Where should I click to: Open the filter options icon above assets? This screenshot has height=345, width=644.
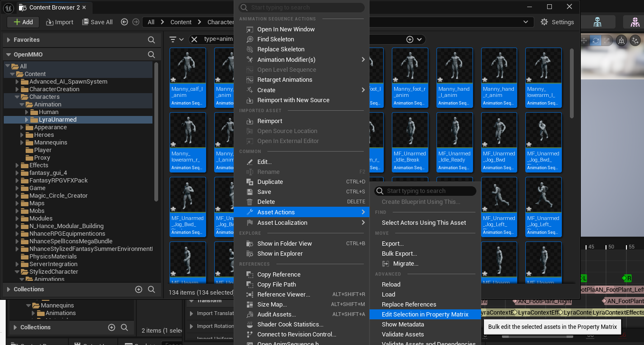[x=176, y=39]
